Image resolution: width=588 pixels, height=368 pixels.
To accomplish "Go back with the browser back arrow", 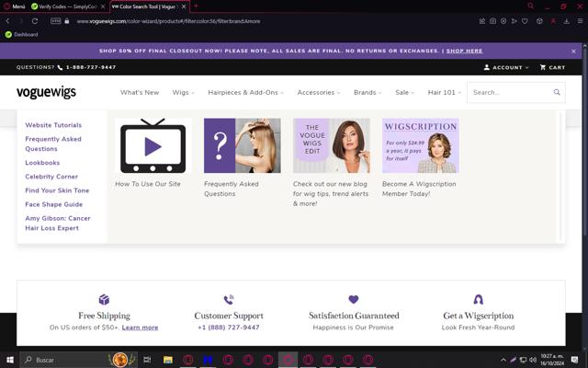I will (8, 21).
